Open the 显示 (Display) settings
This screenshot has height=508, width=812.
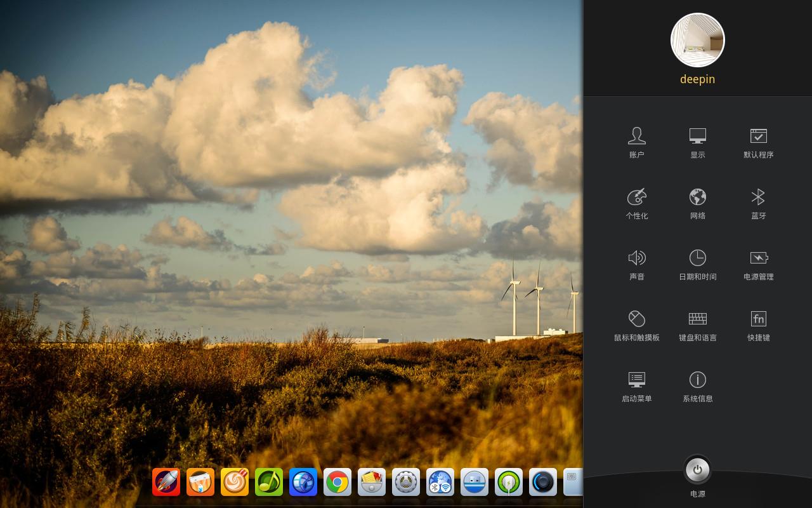click(697, 142)
